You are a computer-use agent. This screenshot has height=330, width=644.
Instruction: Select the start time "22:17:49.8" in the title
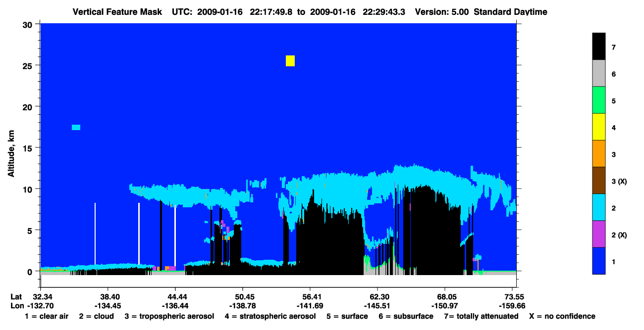tap(270, 12)
